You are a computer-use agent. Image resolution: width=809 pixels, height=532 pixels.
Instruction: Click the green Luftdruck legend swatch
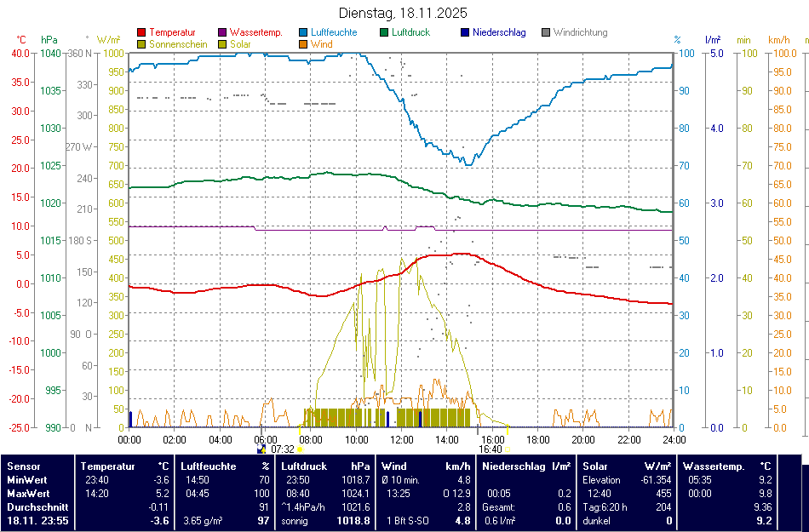click(384, 33)
